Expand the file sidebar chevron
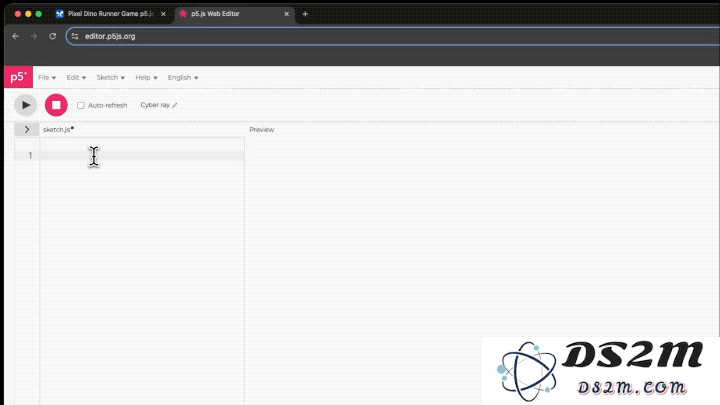This screenshot has width=720, height=405. pyautogui.click(x=27, y=129)
